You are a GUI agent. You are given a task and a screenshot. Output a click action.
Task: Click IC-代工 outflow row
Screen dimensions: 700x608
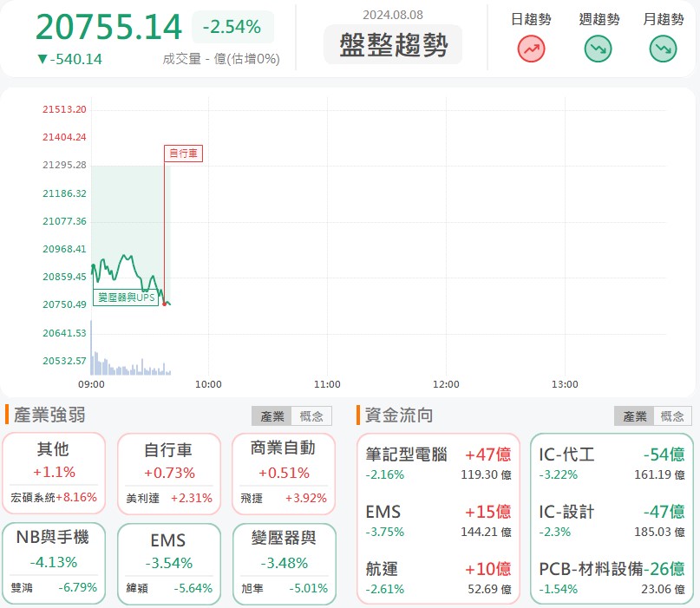pyautogui.click(x=612, y=463)
